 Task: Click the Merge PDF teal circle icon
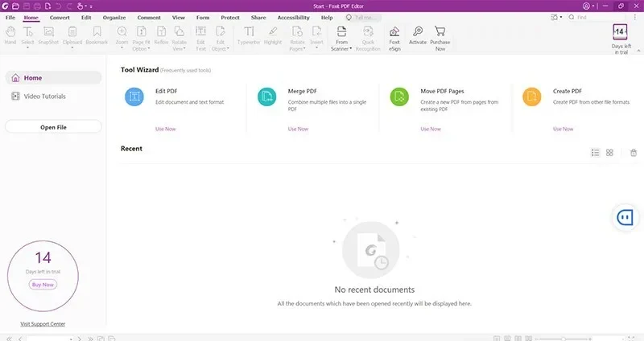click(267, 97)
